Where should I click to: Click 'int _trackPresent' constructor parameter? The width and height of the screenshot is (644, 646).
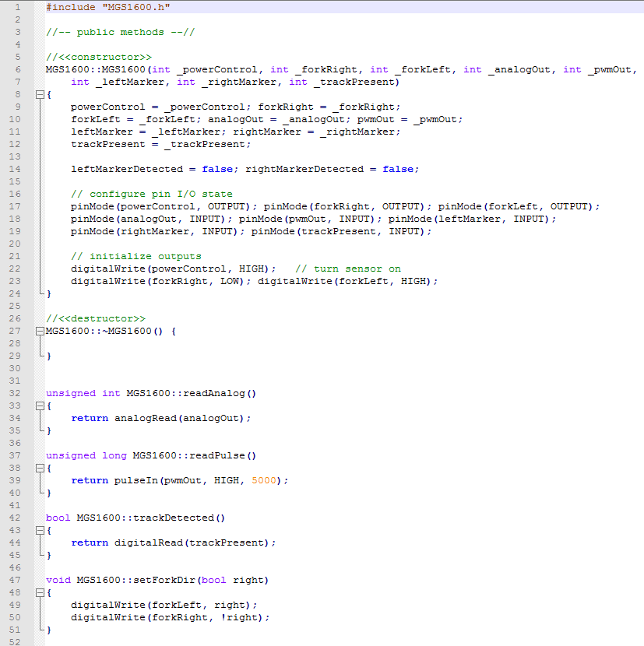(x=341, y=82)
